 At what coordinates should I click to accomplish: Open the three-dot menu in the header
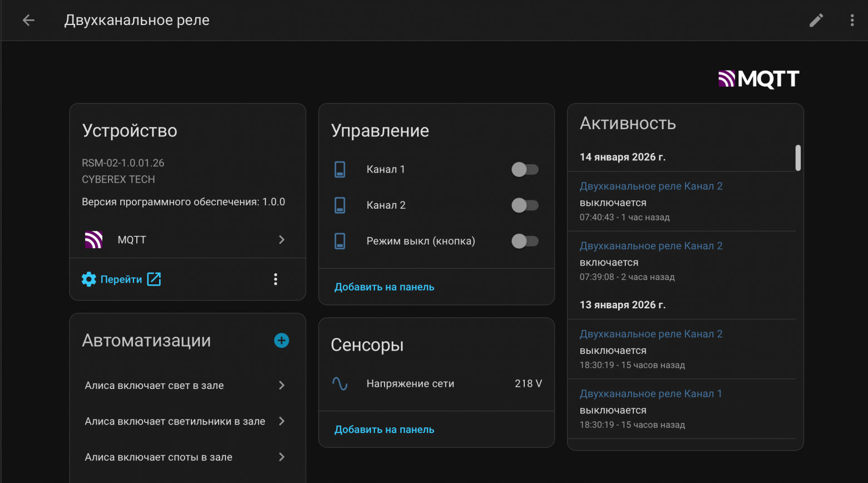coord(851,20)
